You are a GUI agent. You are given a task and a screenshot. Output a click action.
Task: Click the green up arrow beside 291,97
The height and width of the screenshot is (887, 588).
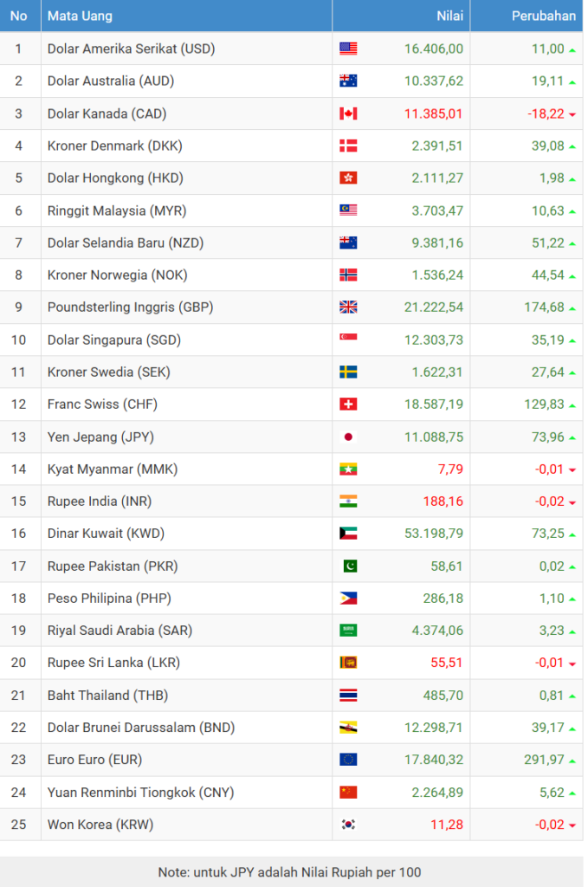572,761
